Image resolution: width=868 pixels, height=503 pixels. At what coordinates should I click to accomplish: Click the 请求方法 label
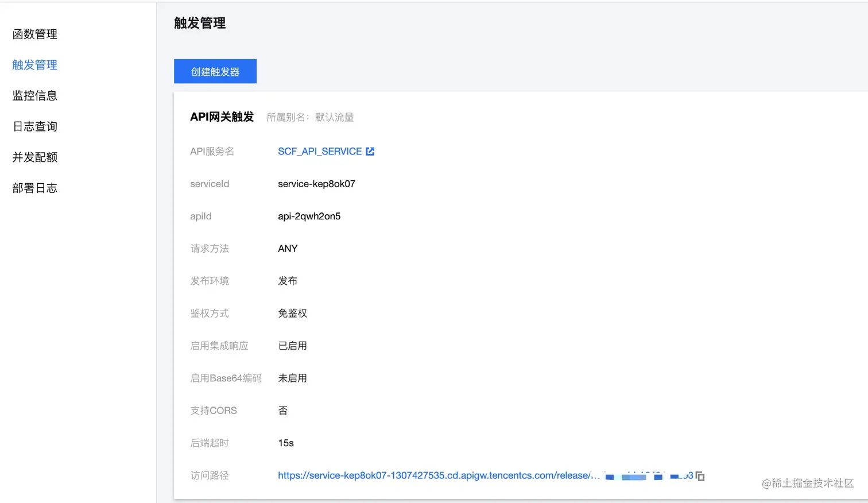[x=210, y=249]
